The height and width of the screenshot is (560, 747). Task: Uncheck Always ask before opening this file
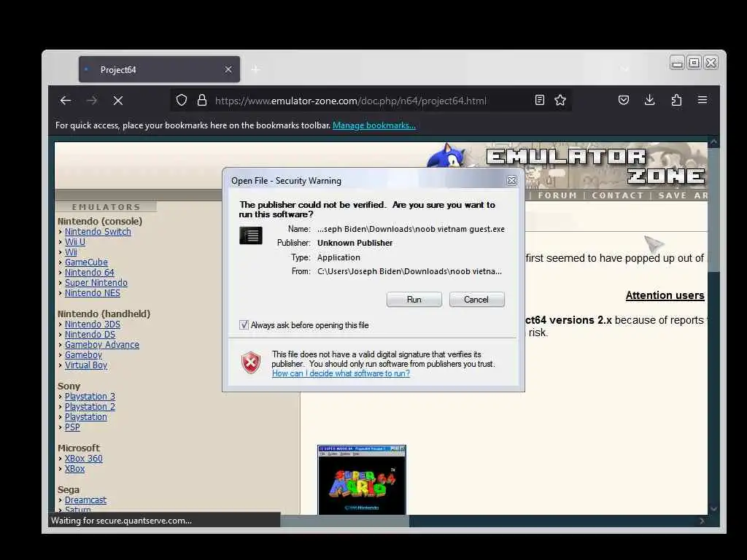(244, 325)
